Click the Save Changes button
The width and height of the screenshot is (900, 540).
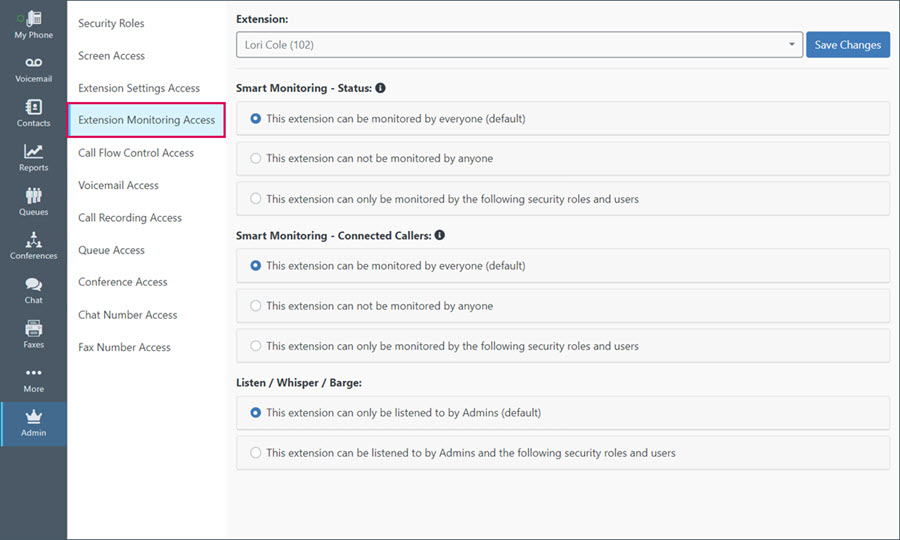tap(848, 45)
